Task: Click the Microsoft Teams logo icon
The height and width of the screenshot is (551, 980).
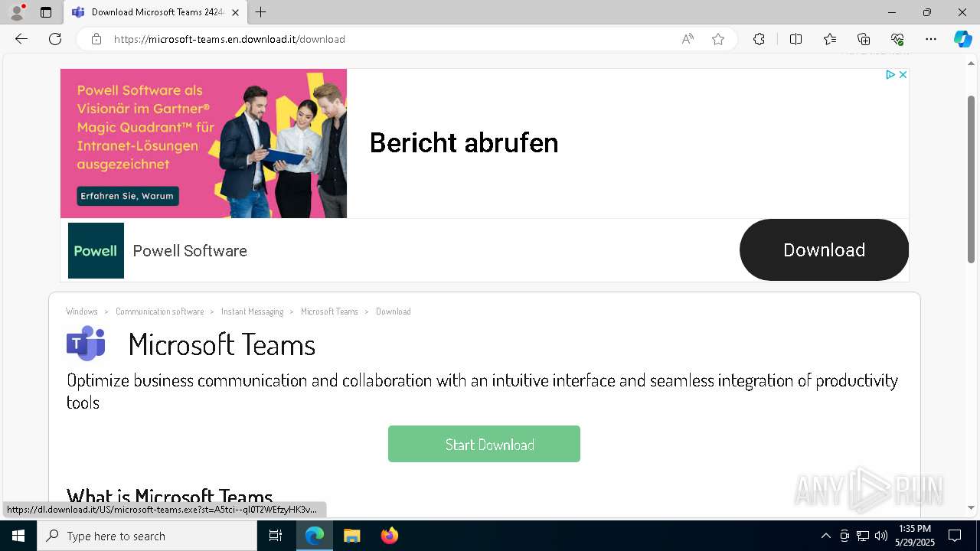Action: pyautogui.click(x=86, y=343)
